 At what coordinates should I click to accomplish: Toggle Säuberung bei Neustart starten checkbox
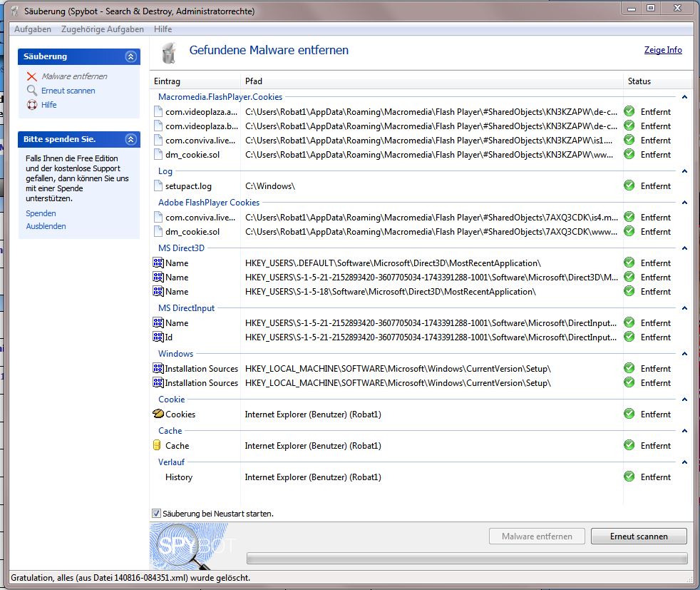click(x=156, y=513)
